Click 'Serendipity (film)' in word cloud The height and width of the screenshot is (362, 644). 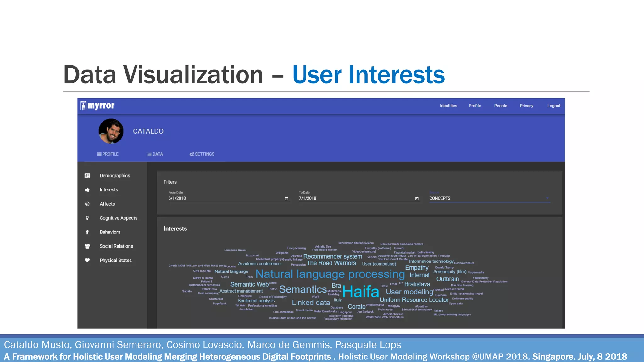(450, 272)
